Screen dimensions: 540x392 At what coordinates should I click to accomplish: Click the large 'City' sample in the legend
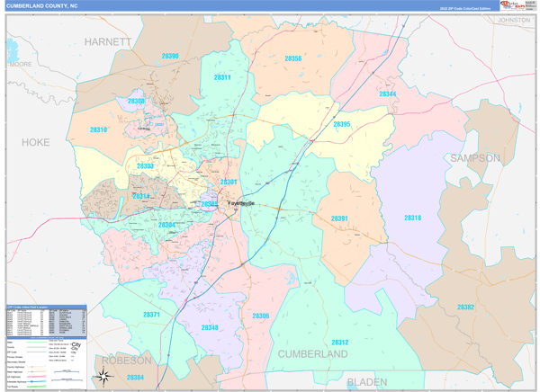click(76, 345)
